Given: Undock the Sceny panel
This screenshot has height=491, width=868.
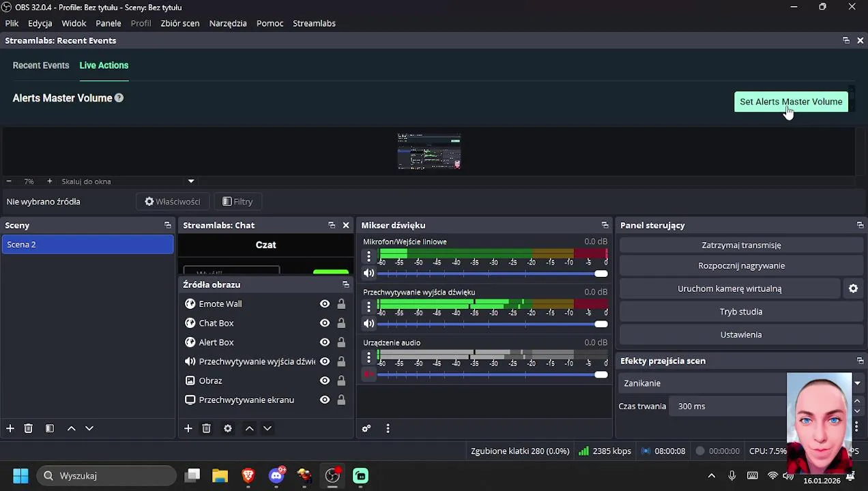Looking at the screenshot, I should point(167,225).
